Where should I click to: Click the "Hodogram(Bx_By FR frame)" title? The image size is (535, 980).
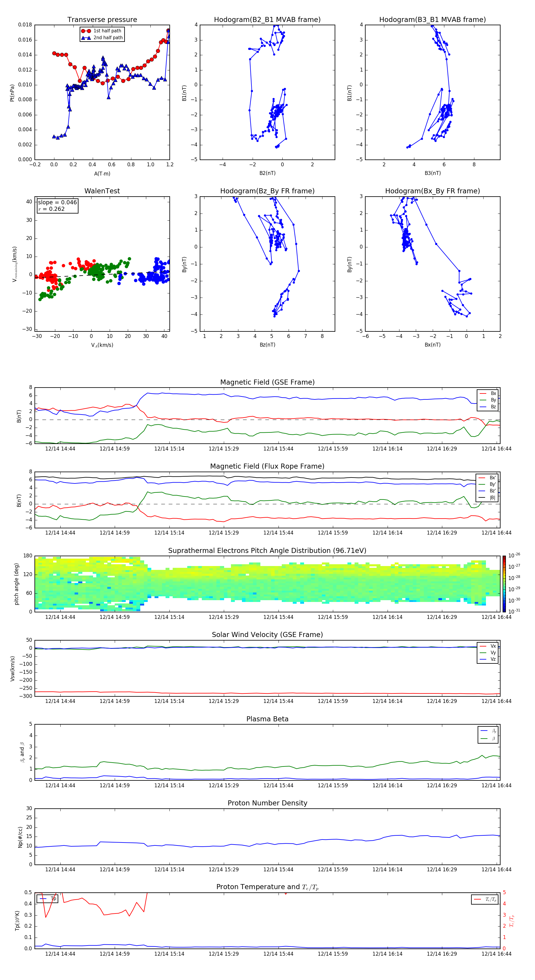(432, 191)
